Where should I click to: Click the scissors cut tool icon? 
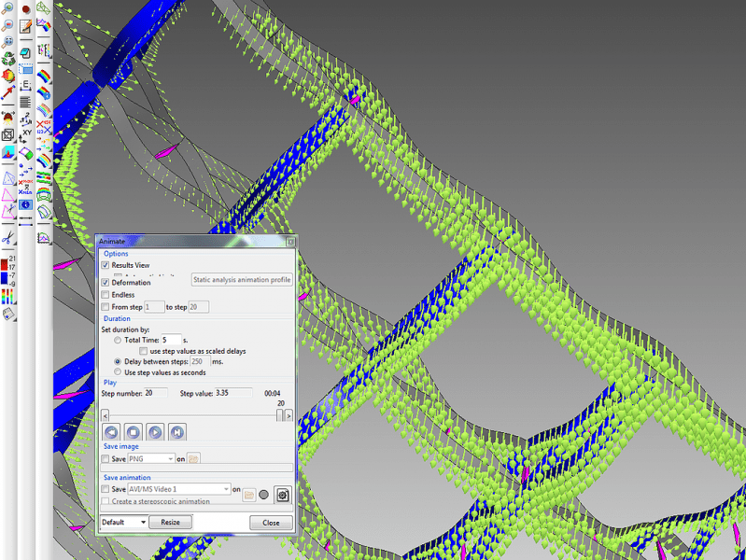pos(7,238)
